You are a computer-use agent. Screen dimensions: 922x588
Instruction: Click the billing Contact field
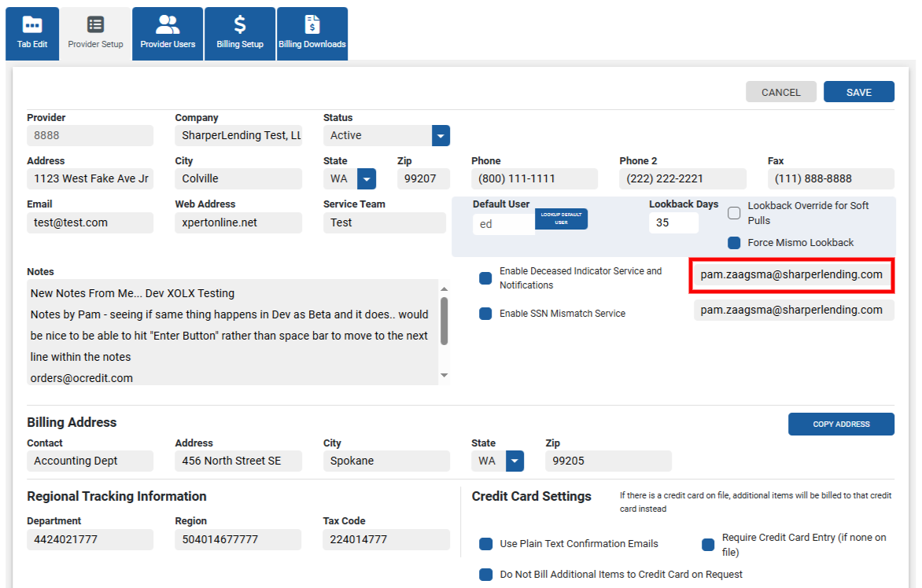pos(90,461)
